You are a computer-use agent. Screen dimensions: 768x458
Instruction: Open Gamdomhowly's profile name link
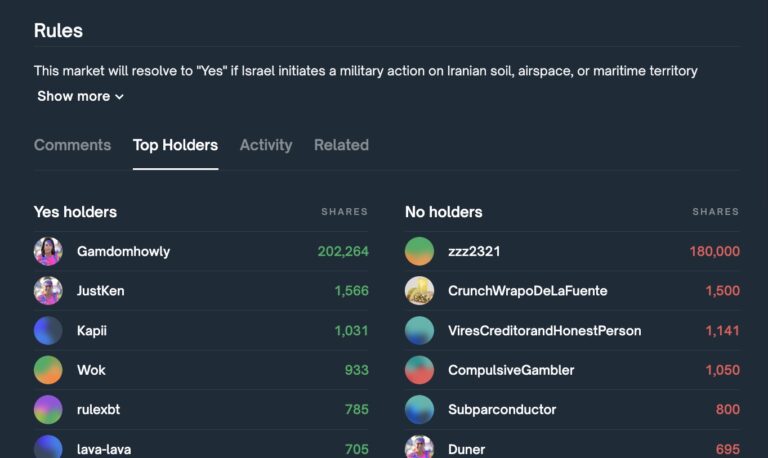coord(123,251)
